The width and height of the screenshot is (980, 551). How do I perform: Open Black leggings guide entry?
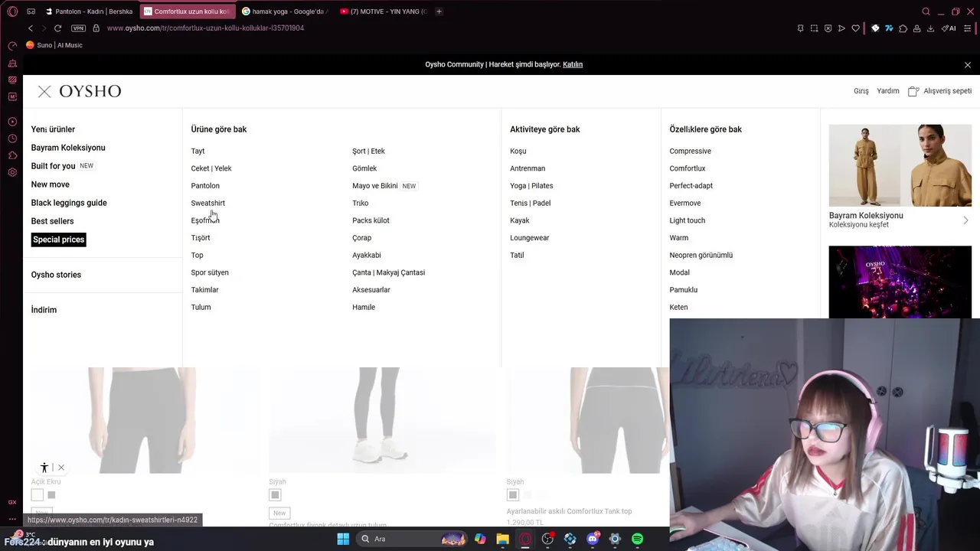69,203
